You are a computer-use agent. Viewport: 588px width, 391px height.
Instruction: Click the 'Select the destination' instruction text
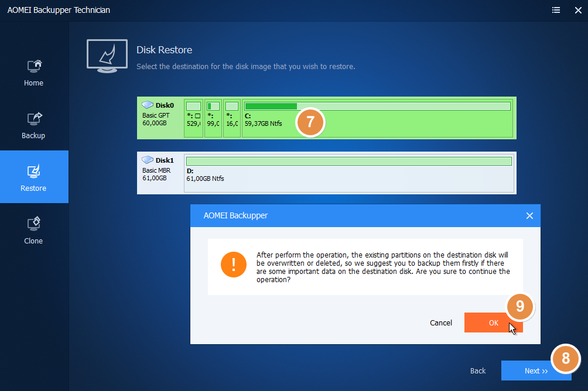point(245,66)
